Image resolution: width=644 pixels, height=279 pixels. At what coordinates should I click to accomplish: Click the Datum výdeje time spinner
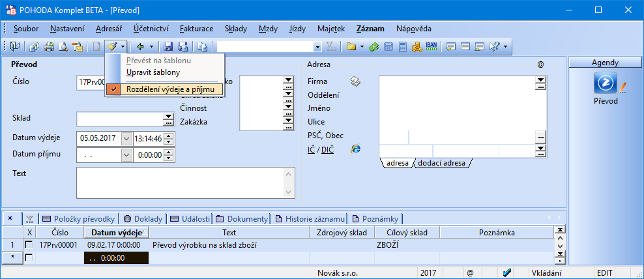point(169,138)
